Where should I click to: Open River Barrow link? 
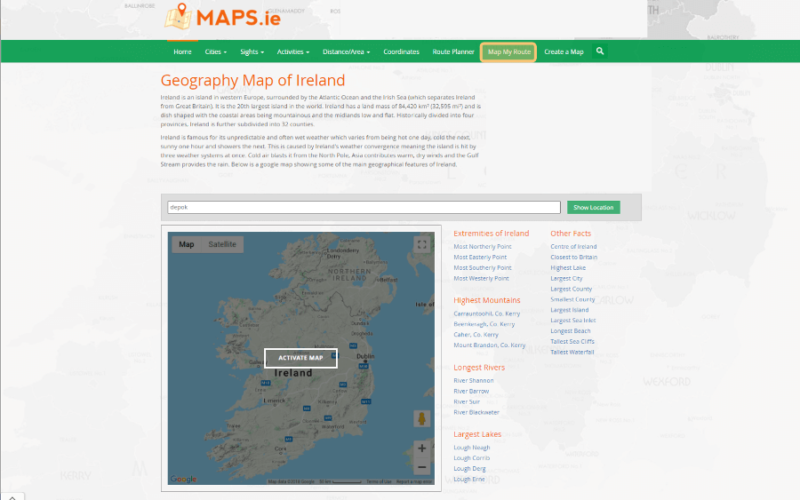click(x=471, y=391)
